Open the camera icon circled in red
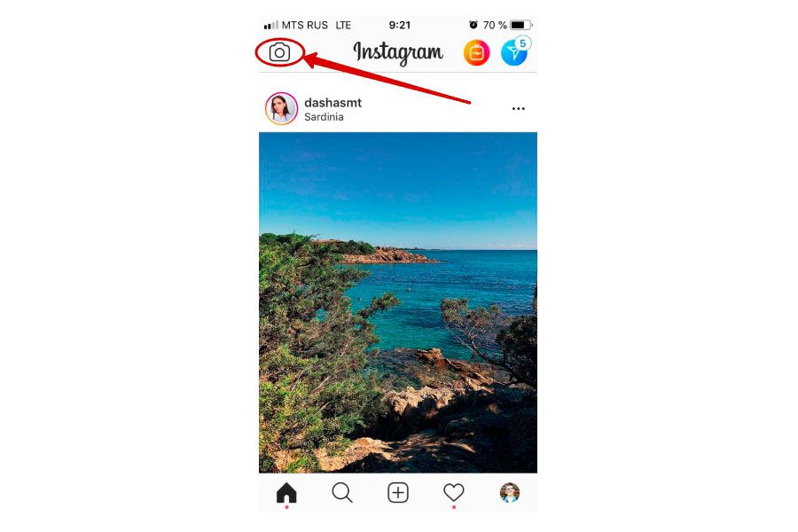The image size is (798, 532). 279,52
